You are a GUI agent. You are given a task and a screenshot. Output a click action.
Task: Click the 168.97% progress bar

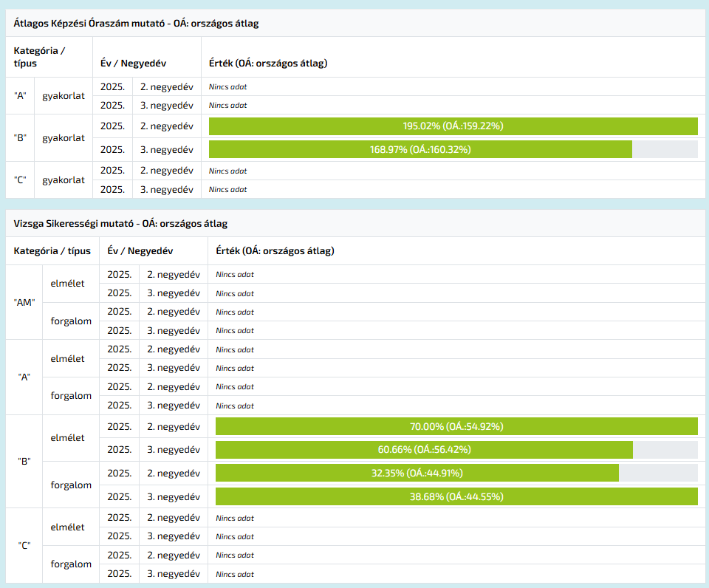pyautogui.click(x=420, y=149)
